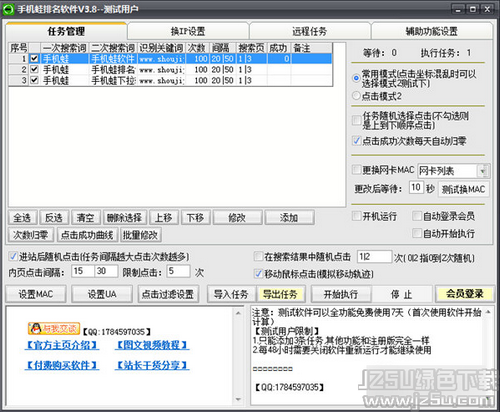
Task: Switch to the 任务管理 tab
Action: tap(66, 32)
